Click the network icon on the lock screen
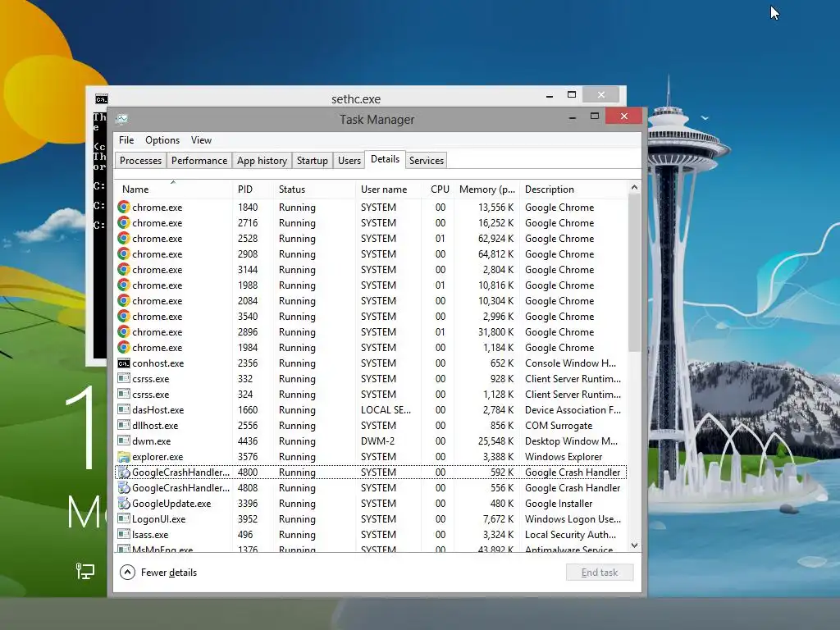Screen dimensions: 840x630 pyautogui.click(x=84, y=571)
